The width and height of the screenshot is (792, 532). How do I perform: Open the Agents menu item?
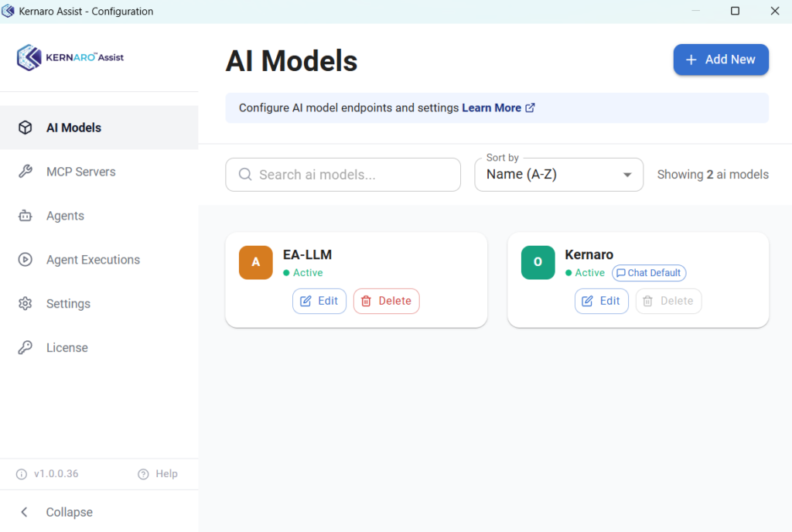coord(65,216)
